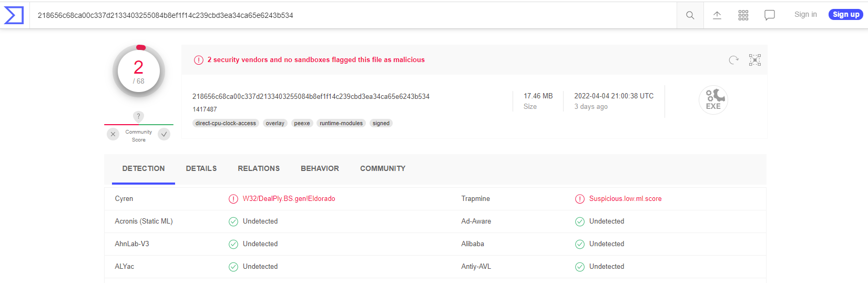Open the upload file icon
The image size is (868, 283).
tap(717, 15)
